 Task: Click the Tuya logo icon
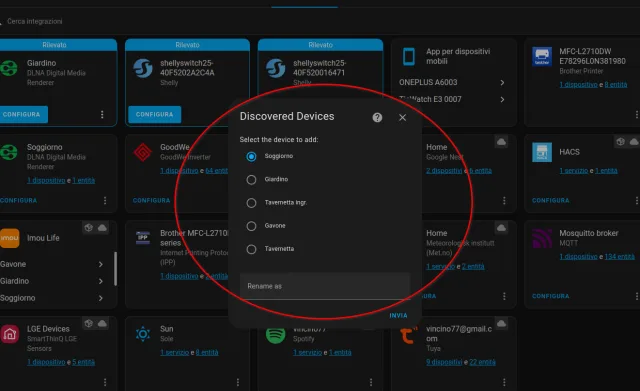pyautogui.click(x=409, y=335)
